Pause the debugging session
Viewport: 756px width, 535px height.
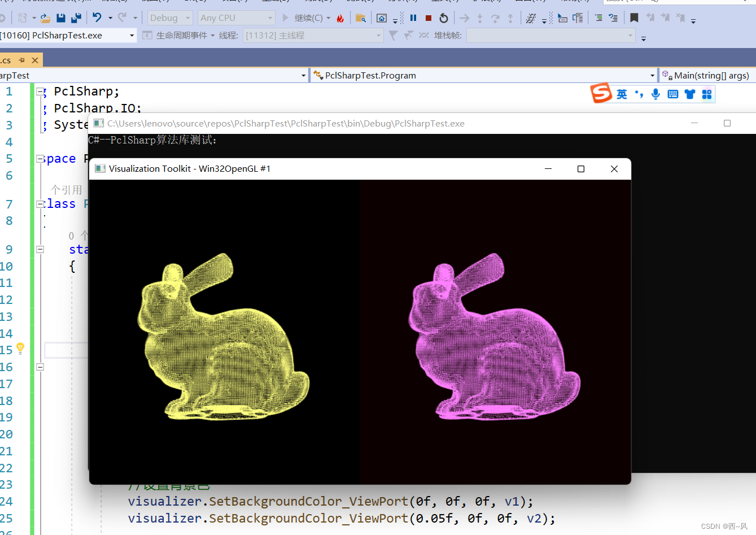point(413,18)
